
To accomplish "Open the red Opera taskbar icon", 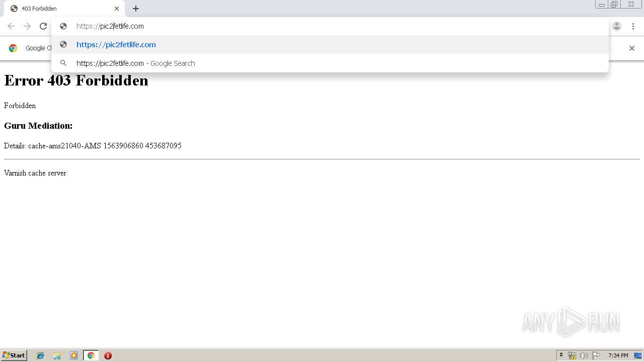I will click(108, 355).
